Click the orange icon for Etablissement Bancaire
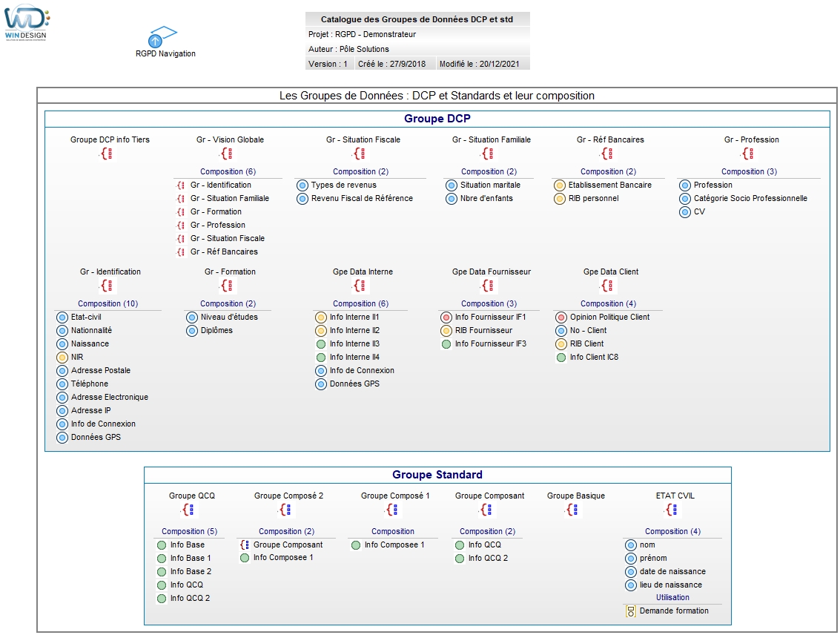 click(560, 185)
